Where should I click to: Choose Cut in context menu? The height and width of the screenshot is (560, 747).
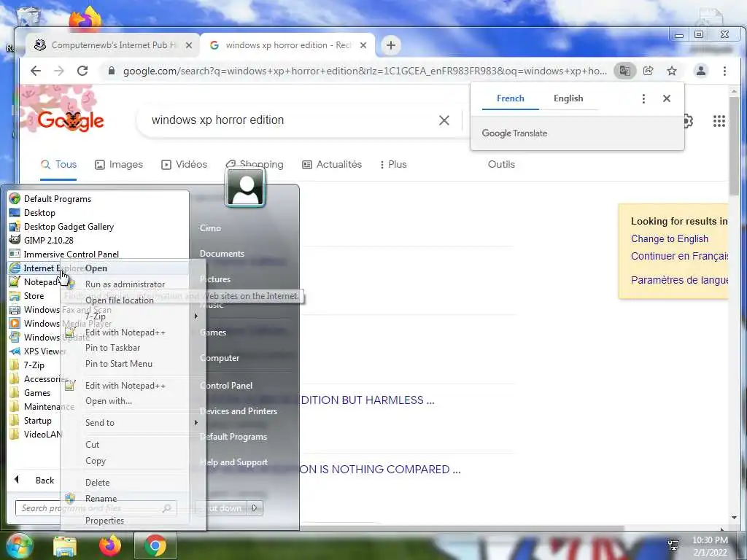[x=133, y=445]
